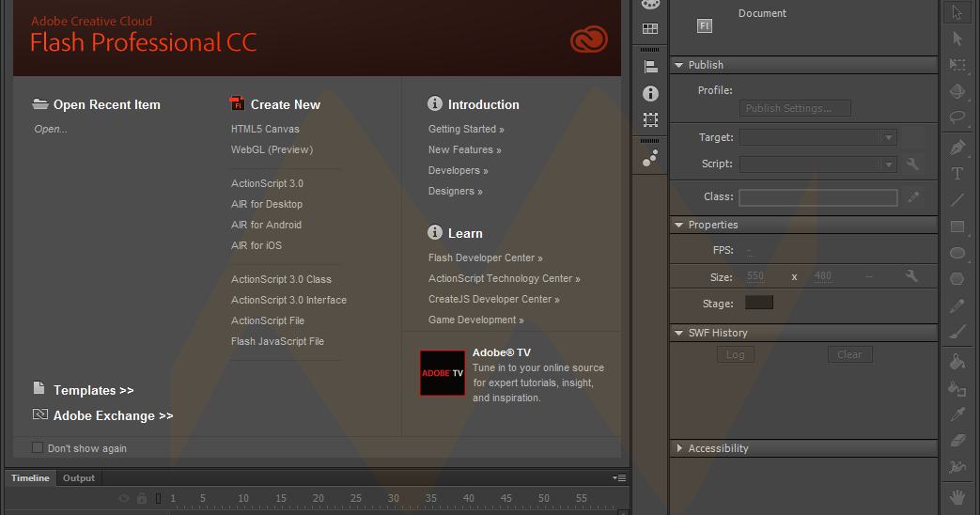Select the Eyedropper tool
This screenshot has height=515, width=980.
(x=957, y=414)
